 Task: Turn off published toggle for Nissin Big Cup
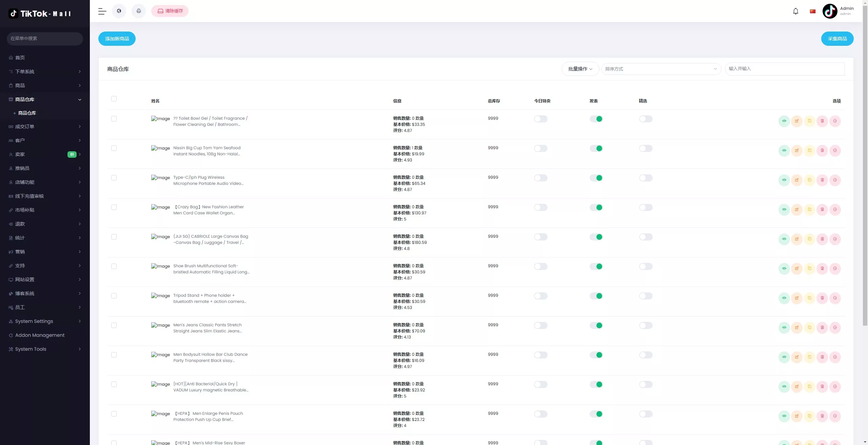(596, 149)
